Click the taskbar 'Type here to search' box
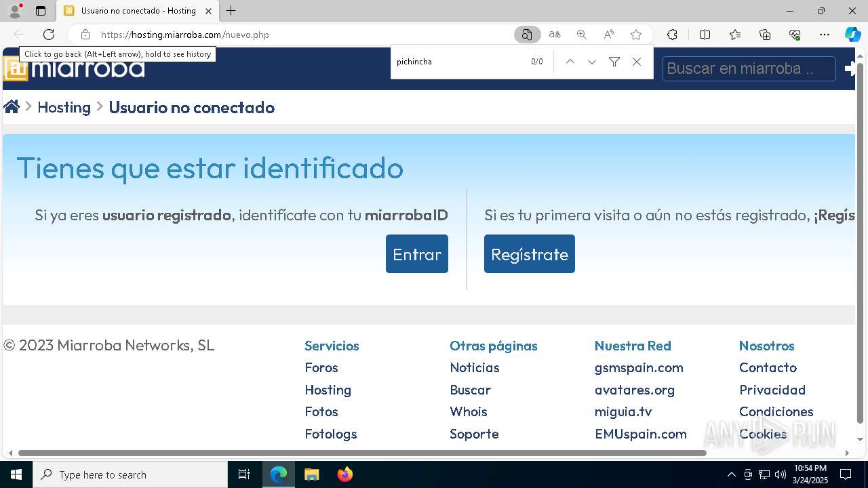 click(130, 474)
